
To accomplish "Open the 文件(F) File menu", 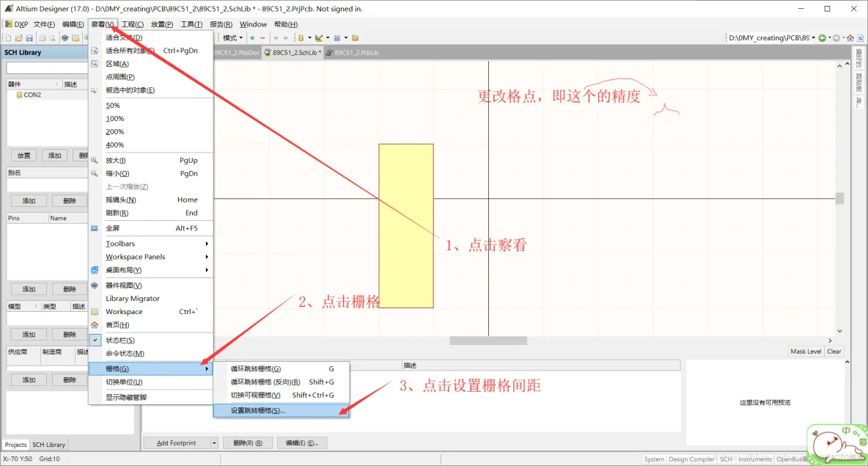I will (x=44, y=24).
